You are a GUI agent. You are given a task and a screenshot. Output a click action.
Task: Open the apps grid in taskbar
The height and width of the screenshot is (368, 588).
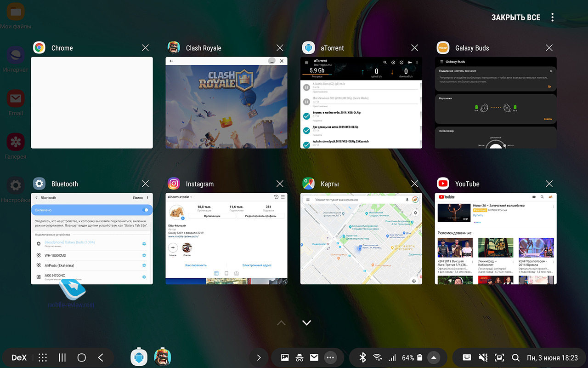pos(43,357)
